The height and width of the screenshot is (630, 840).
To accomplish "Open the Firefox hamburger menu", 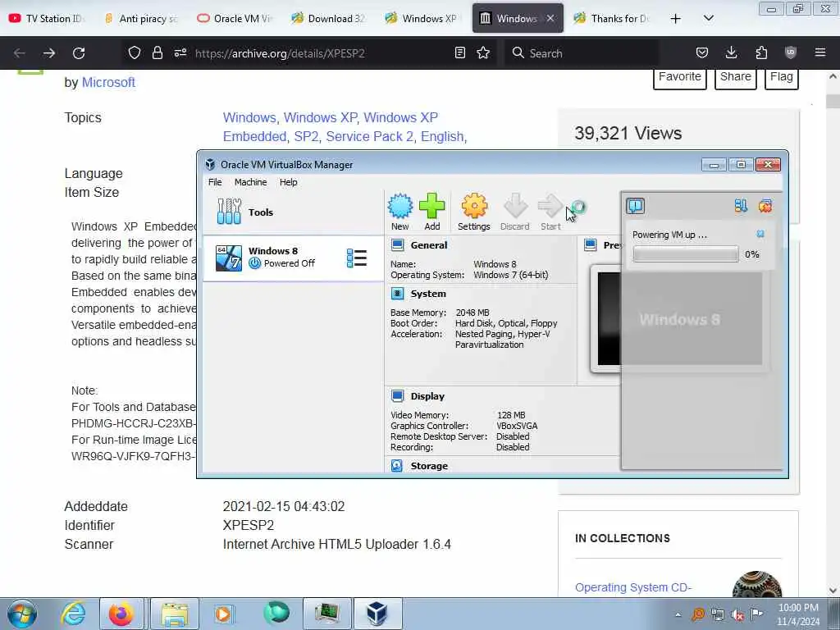I will pyautogui.click(x=820, y=53).
